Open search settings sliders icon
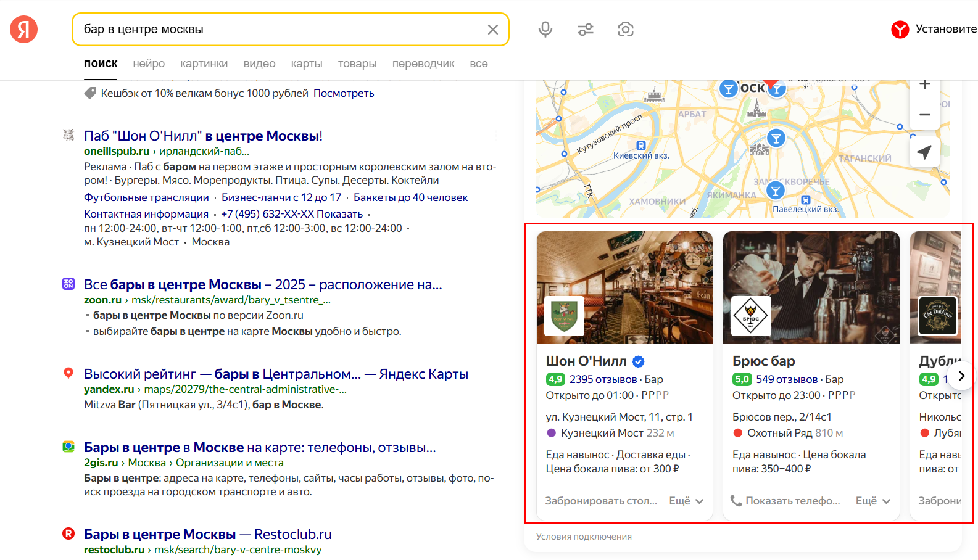This screenshot has width=978, height=560. [586, 29]
